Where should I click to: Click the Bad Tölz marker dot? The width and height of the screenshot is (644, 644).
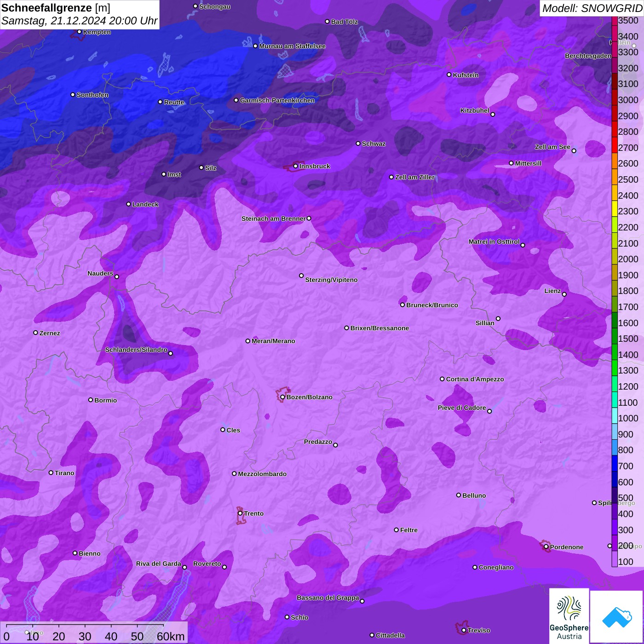(x=327, y=22)
